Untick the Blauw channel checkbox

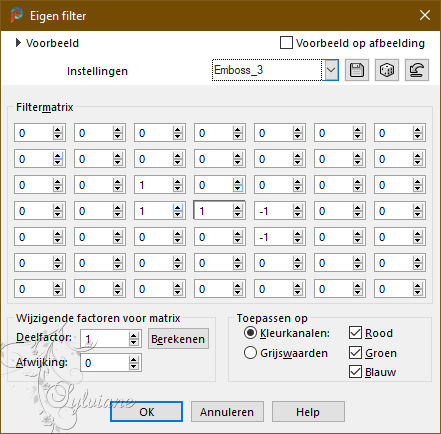tap(355, 371)
